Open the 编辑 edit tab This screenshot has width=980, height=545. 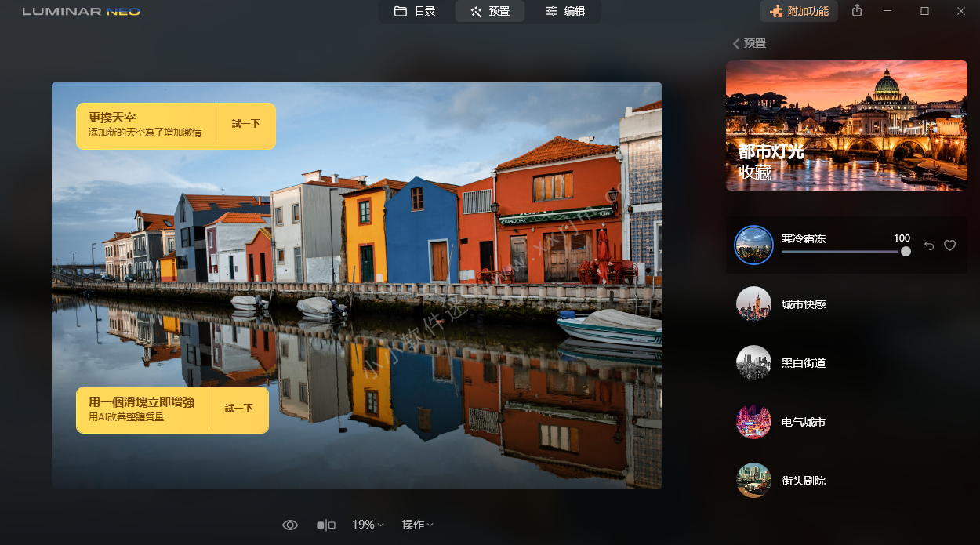(x=565, y=11)
